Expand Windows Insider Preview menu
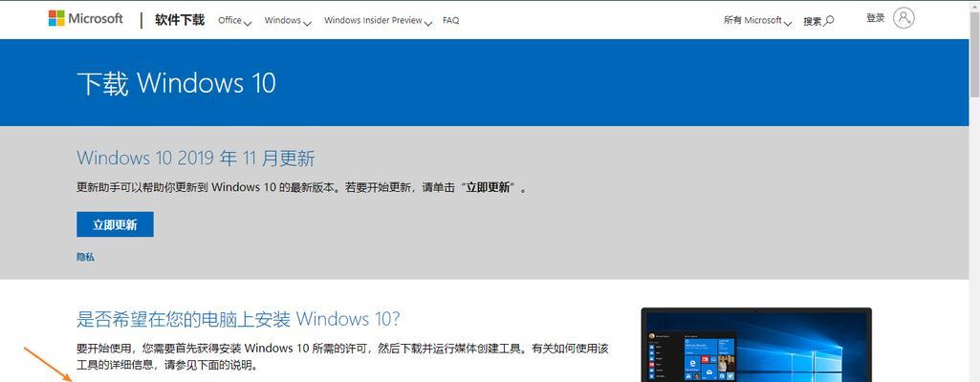 click(378, 21)
